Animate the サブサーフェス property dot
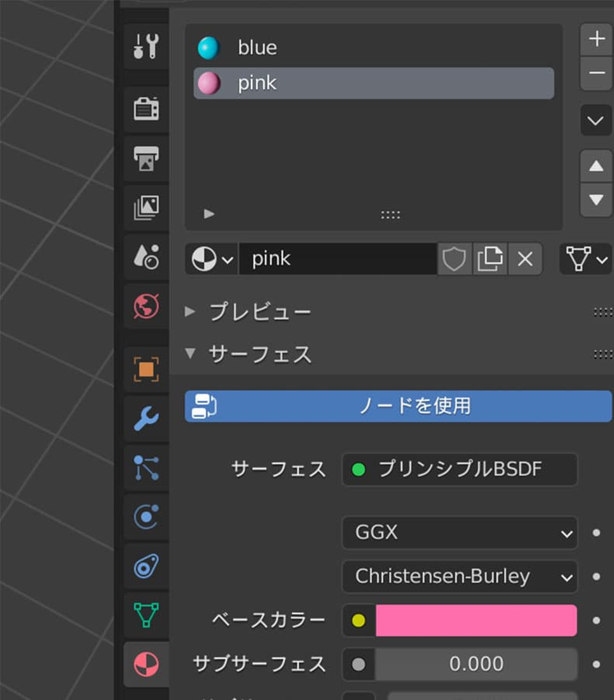Viewport: 614px width, 700px height. [x=597, y=664]
